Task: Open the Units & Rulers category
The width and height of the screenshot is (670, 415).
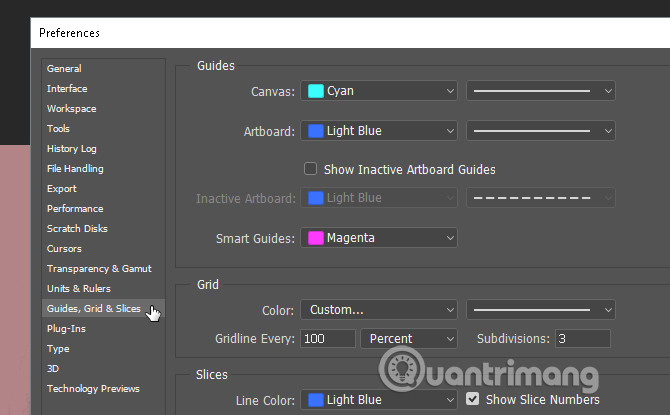Action: pos(79,289)
